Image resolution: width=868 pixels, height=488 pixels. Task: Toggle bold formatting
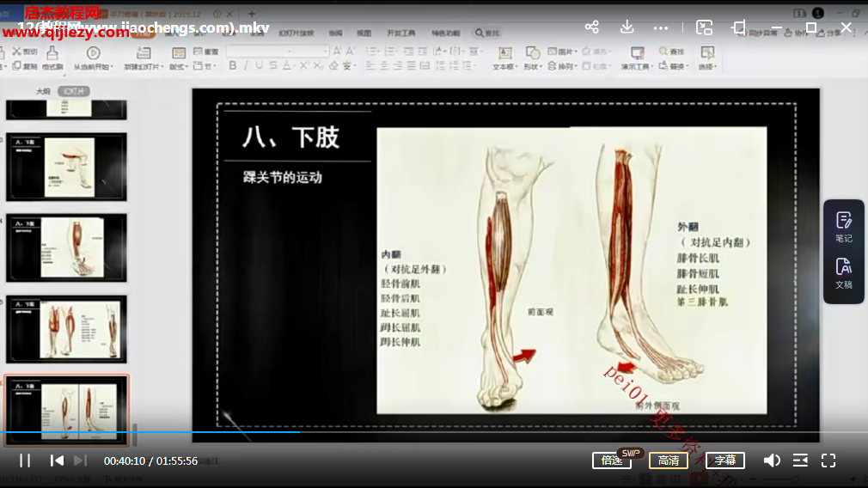(233, 66)
